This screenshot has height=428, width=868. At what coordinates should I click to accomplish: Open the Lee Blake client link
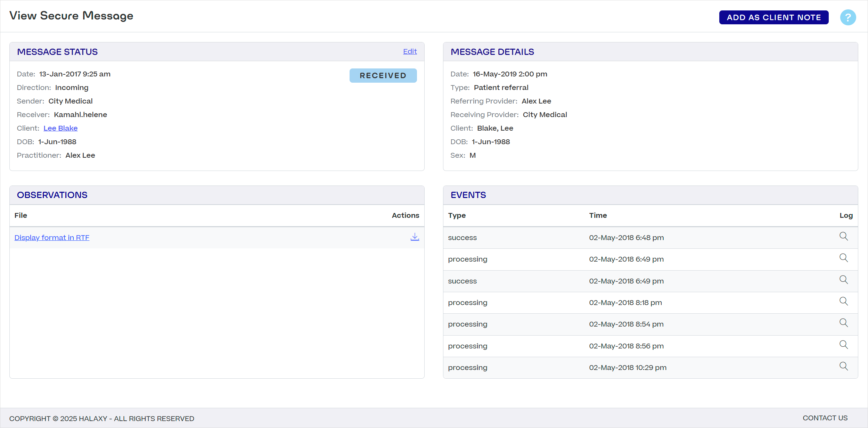(60, 128)
